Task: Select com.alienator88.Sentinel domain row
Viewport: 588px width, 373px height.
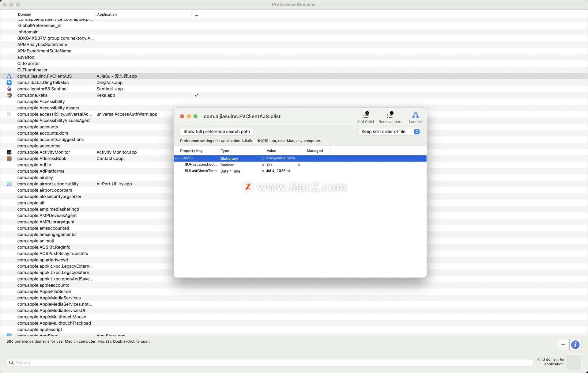Action: pyautogui.click(x=294, y=89)
